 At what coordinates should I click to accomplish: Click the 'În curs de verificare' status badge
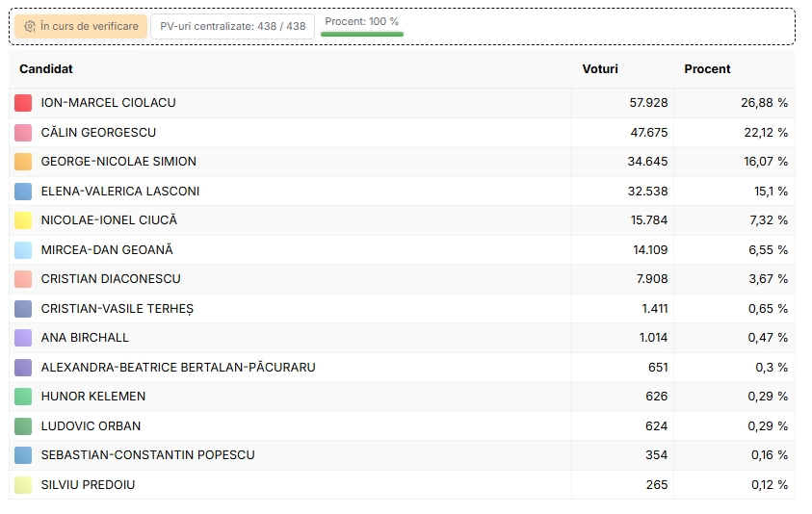tap(81, 26)
